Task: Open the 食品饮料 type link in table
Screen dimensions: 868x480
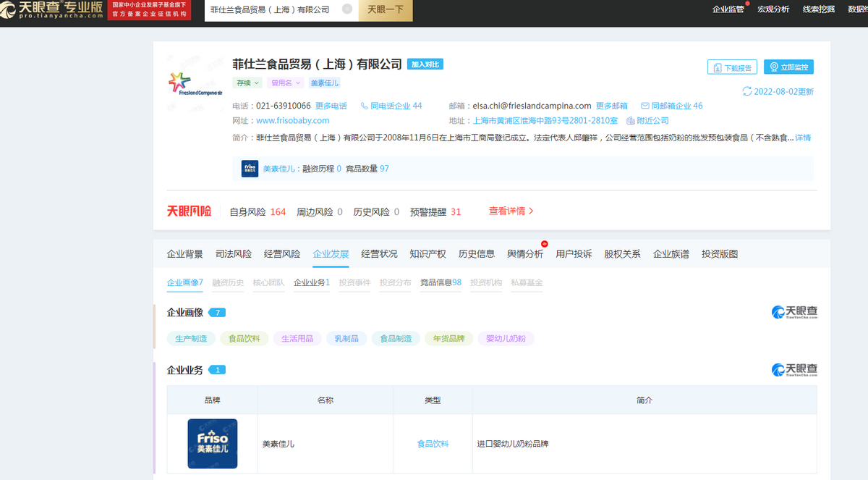Action: pyautogui.click(x=433, y=444)
